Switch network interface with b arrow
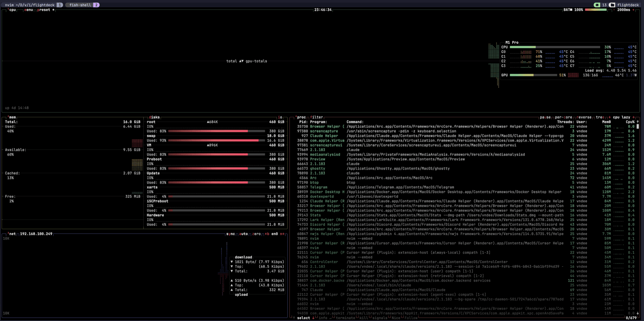This screenshot has height=321, width=644. (267, 234)
